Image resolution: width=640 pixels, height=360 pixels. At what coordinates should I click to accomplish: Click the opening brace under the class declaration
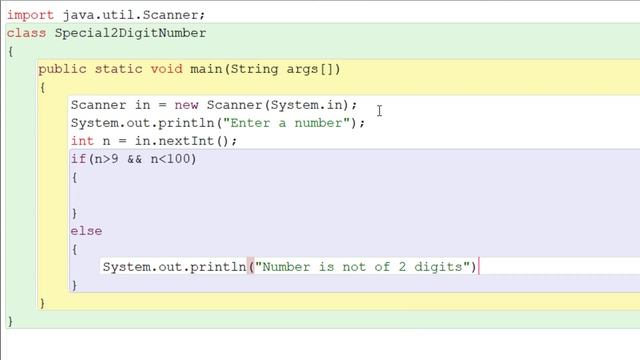pyautogui.click(x=10, y=51)
